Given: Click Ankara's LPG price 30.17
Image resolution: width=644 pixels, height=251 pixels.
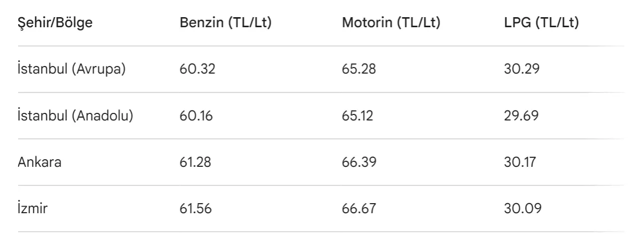Looking at the screenshot, I should (520, 162).
